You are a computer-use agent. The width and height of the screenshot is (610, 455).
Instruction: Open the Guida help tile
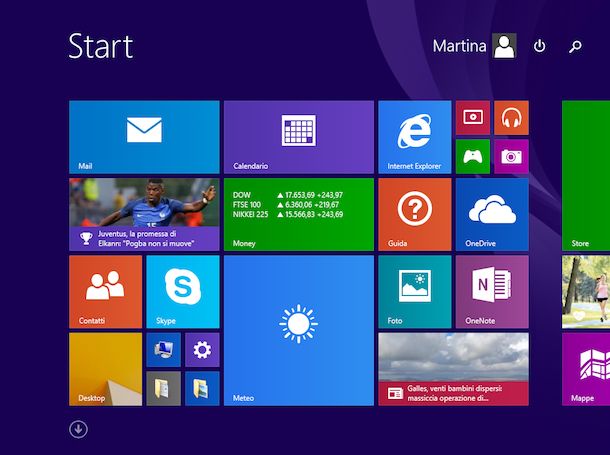pyautogui.click(x=415, y=214)
